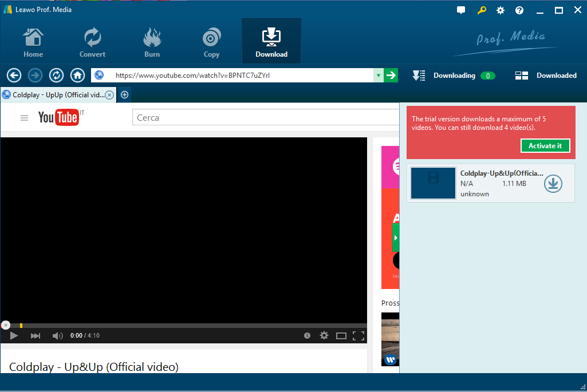The width and height of the screenshot is (587, 392).
Task: Click the trial version limit message
Action: [x=478, y=124]
